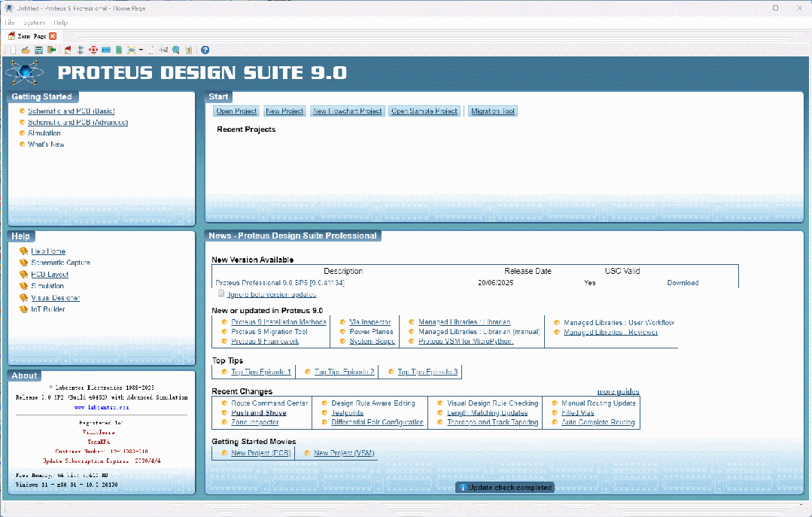
Task: Open PCB Layout help link
Action: (50, 275)
